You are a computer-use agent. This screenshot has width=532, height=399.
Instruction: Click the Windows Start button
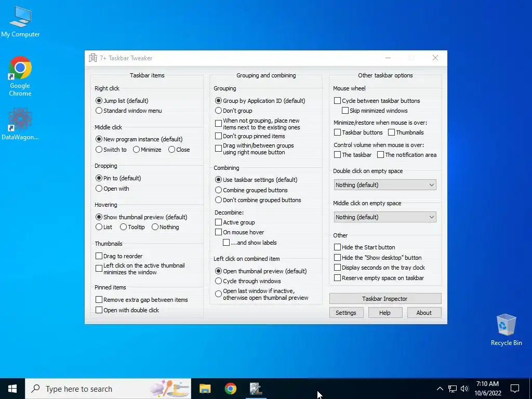pos(12,389)
